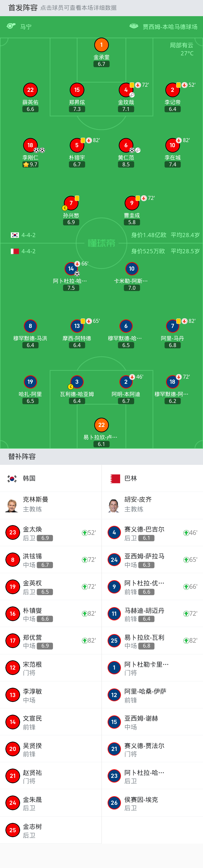Viewport: 203px width, 868px height.
Task: Select Bahrain number 10 forward icon
Action: tap(132, 268)
